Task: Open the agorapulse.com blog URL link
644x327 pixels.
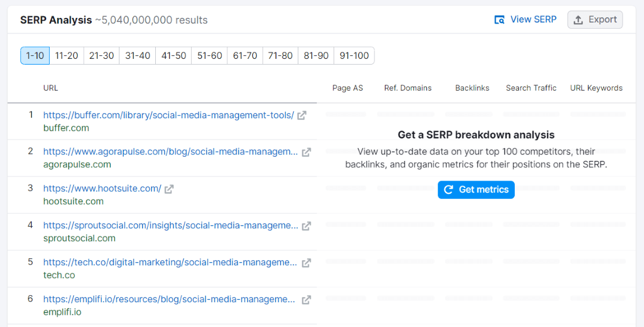Action: [x=170, y=152]
